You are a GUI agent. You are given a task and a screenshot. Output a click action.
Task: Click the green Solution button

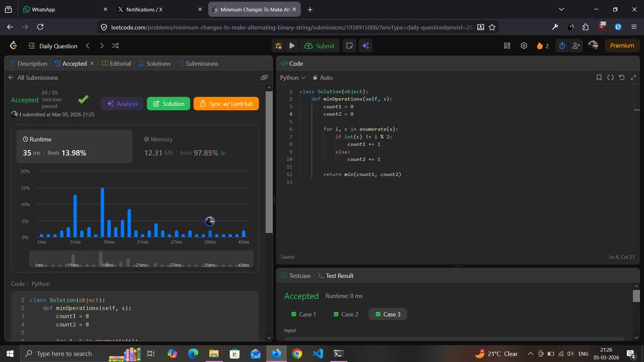coord(168,104)
